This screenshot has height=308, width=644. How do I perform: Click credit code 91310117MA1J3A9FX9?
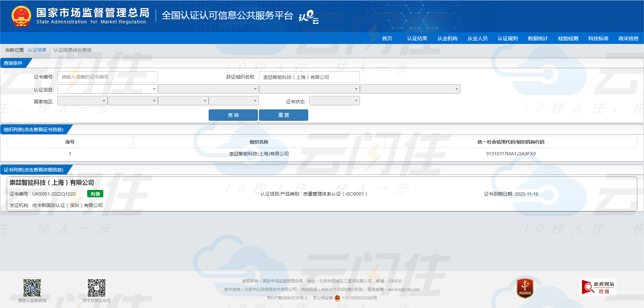click(x=511, y=154)
